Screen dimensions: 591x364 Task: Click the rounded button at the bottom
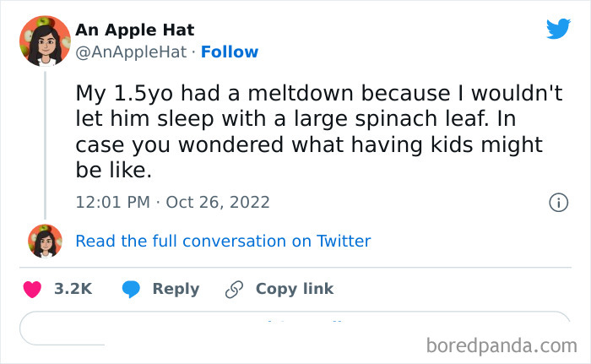(295, 327)
